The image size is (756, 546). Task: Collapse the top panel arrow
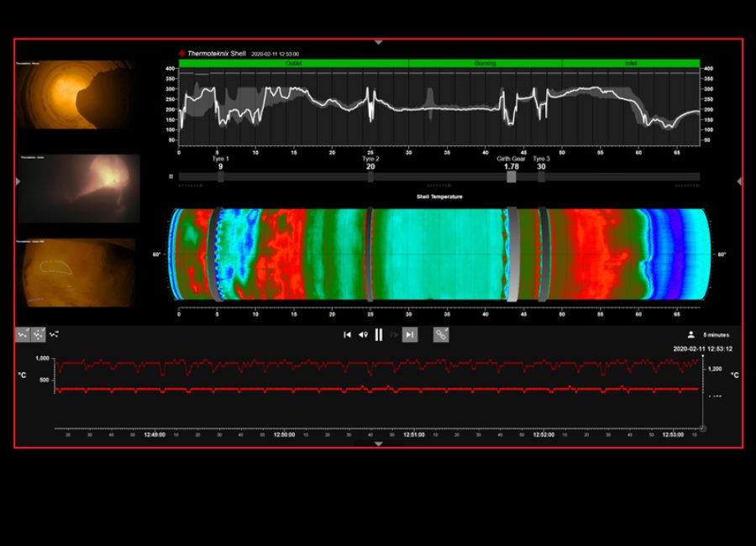coord(378,41)
